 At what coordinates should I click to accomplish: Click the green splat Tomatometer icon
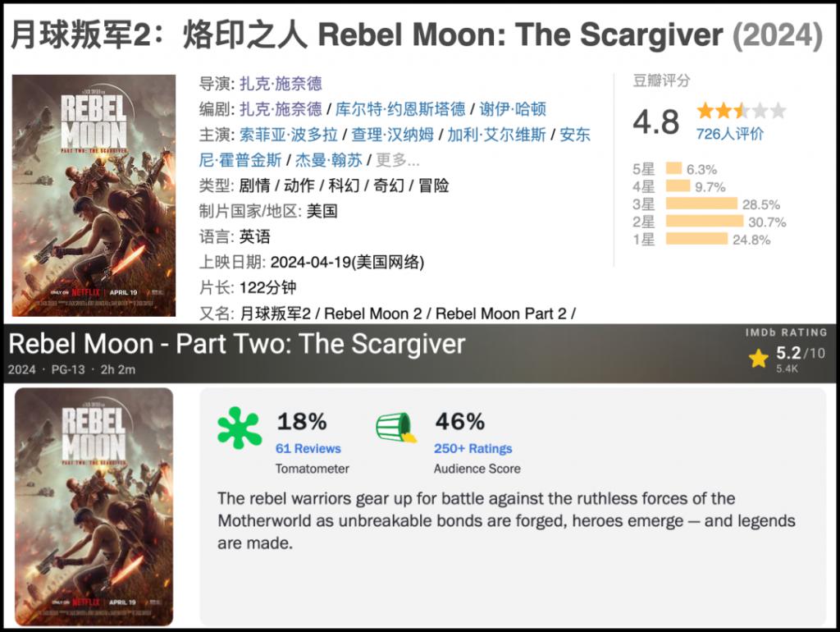click(x=239, y=428)
